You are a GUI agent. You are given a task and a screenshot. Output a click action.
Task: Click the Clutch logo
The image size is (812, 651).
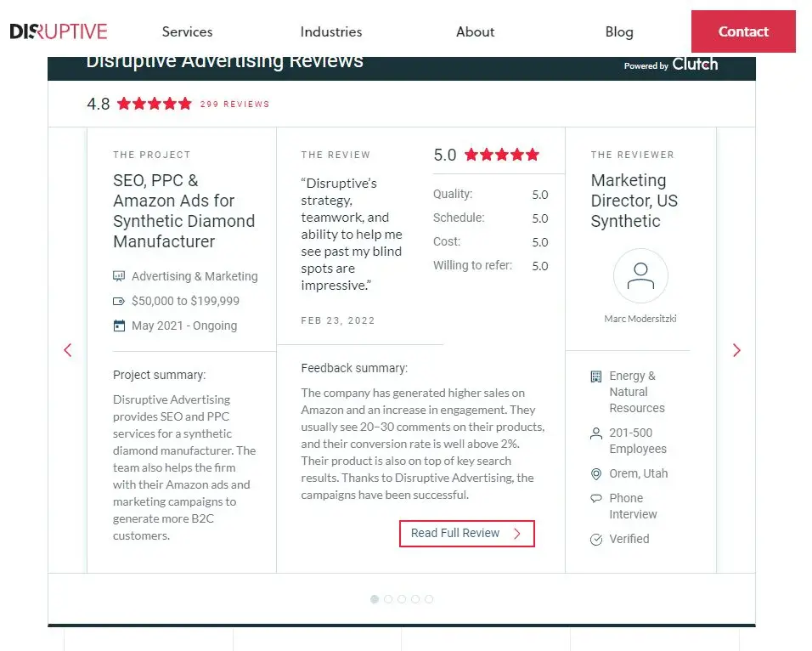(x=695, y=65)
